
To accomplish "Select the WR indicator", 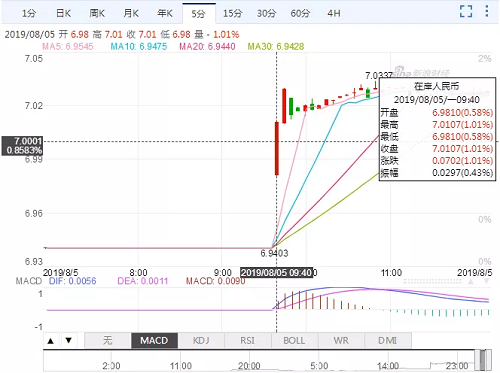I will coord(341,341).
